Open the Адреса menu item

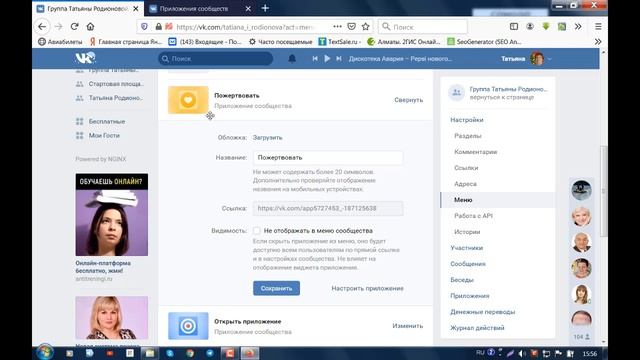click(x=465, y=184)
